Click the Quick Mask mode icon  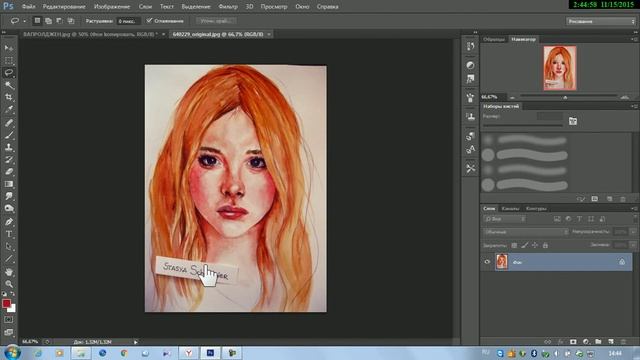pos(9,320)
